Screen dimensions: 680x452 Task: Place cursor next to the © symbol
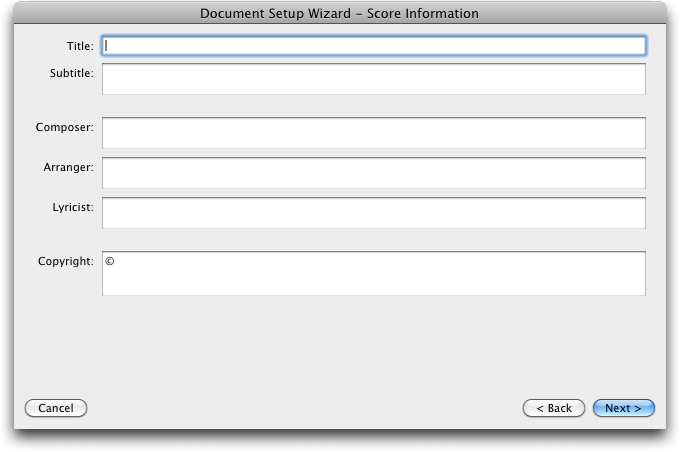(x=116, y=261)
